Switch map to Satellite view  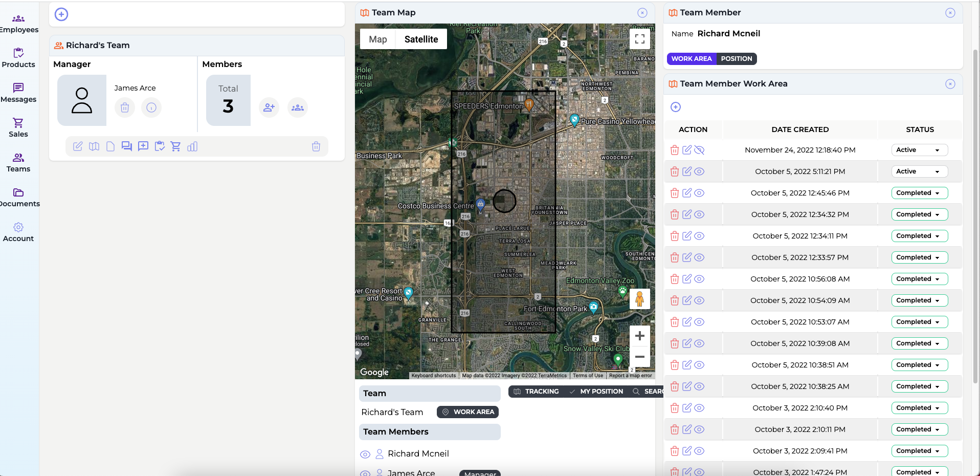421,39
